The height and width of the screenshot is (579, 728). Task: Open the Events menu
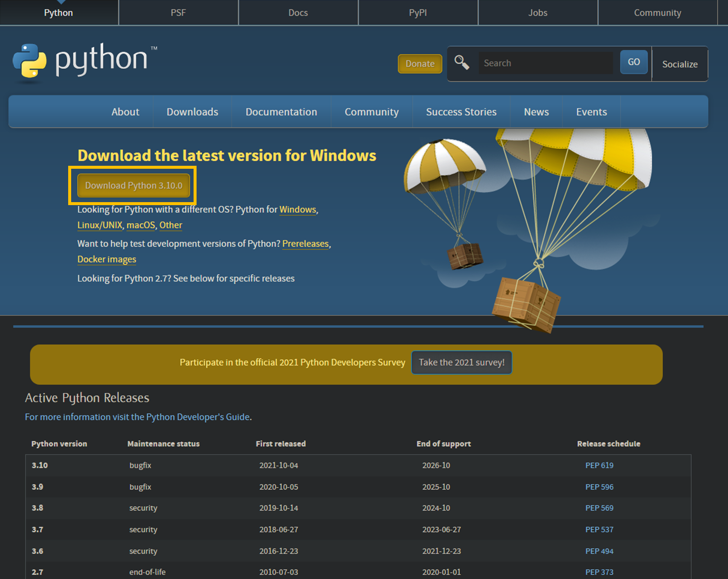click(592, 112)
